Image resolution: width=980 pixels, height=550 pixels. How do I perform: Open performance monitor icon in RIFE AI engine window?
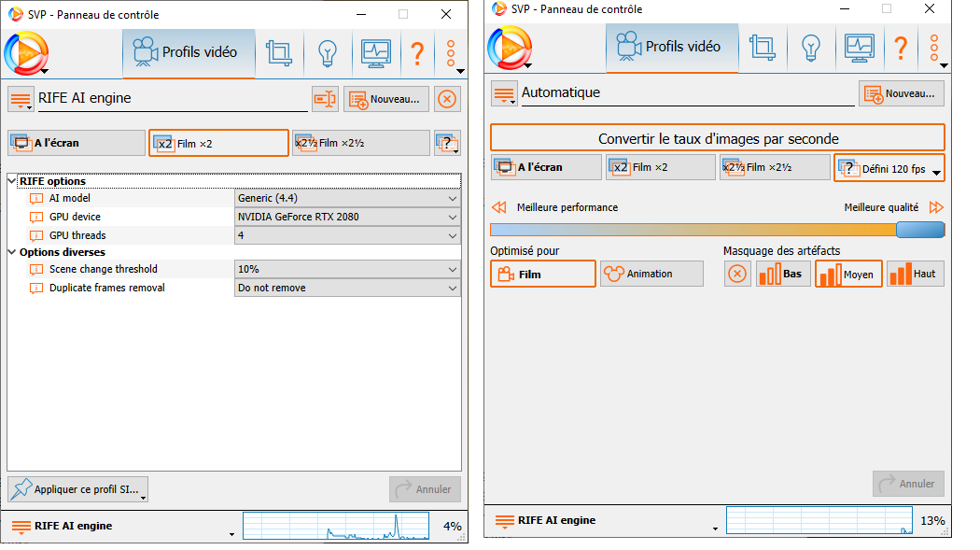tap(376, 52)
